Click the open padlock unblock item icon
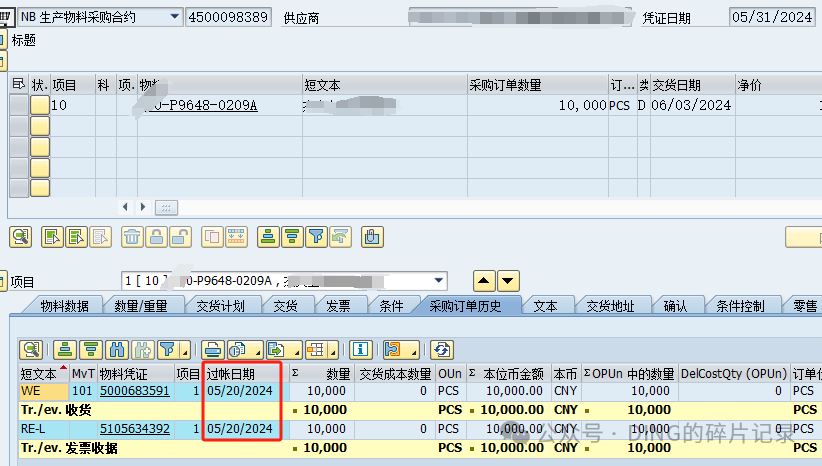 pos(180,237)
